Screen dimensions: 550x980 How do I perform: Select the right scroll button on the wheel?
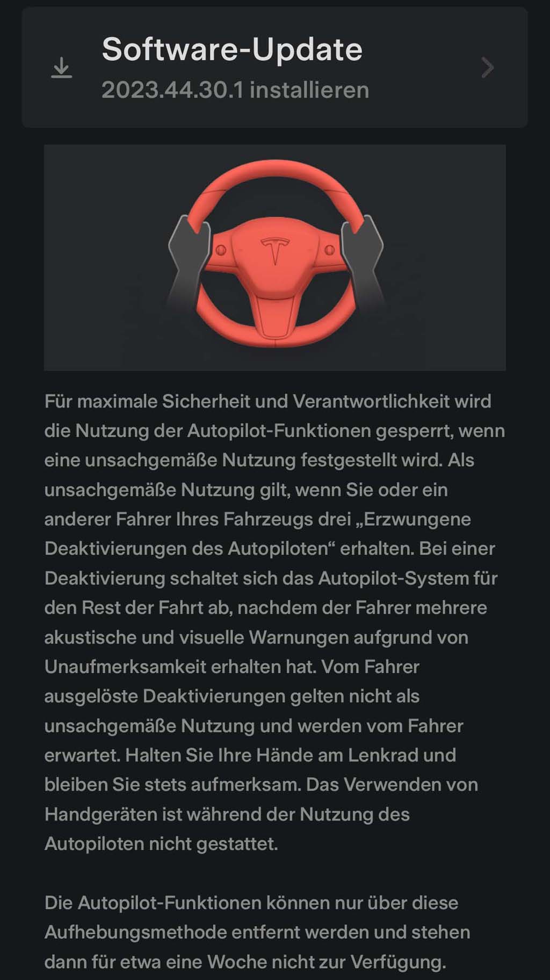coord(330,250)
